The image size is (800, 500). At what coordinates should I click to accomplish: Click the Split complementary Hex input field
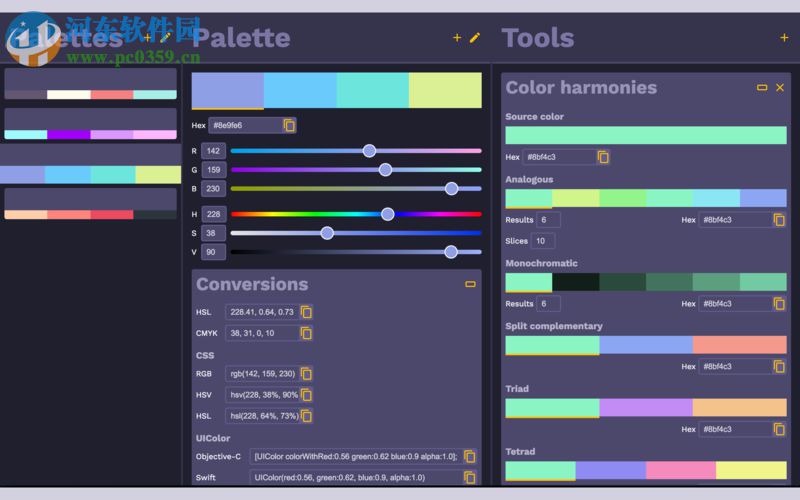coord(736,366)
